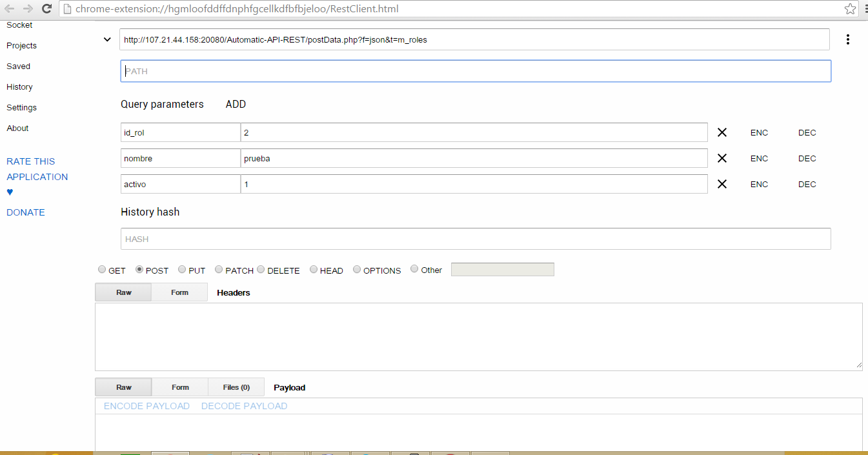Click the activo parameter name field
The height and width of the screenshot is (455, 868).
pos(181,184)
